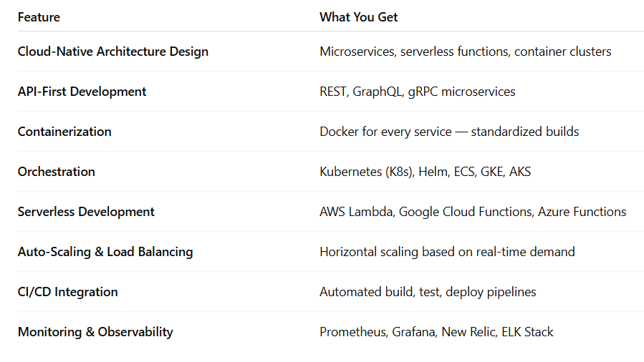Select the Serverless Development row title
Image resolution: width=644 pixels, height=362 pixels.
point(86,212)
